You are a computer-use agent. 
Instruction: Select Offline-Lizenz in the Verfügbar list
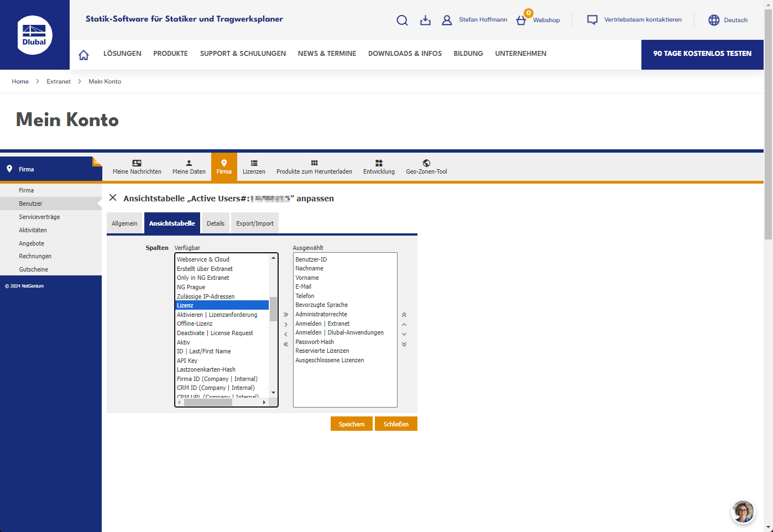[x=195, y=324]
